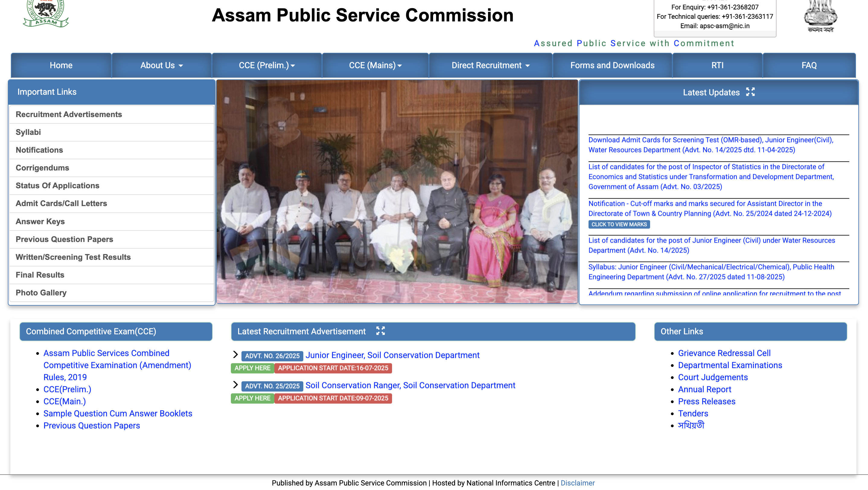Expand Advt. No. 26/2025 chevron arrow

[x=235, y=354]
